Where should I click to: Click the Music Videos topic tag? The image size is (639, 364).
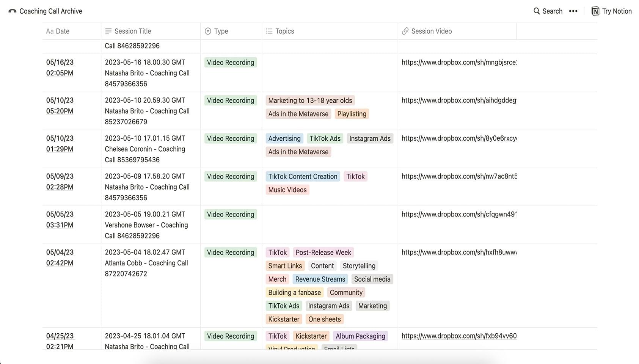point(287,190)
